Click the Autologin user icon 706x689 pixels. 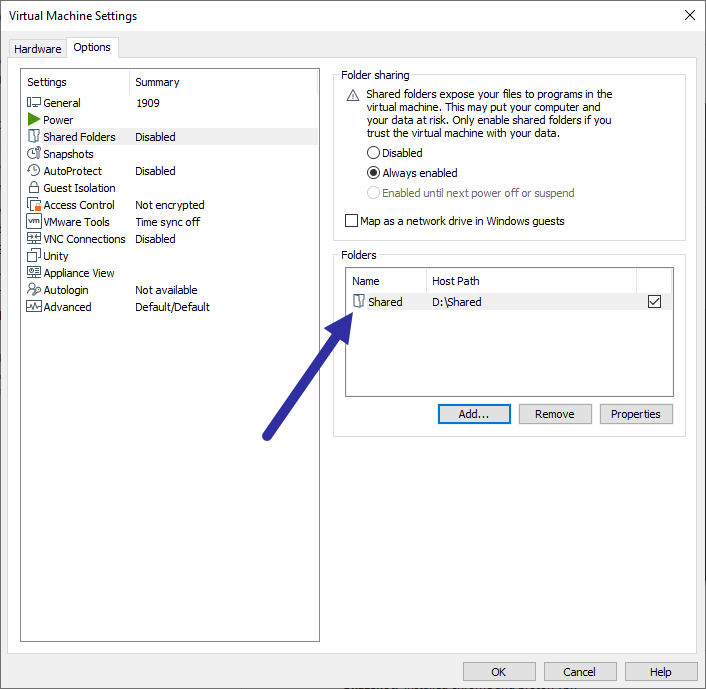(34, 289)
